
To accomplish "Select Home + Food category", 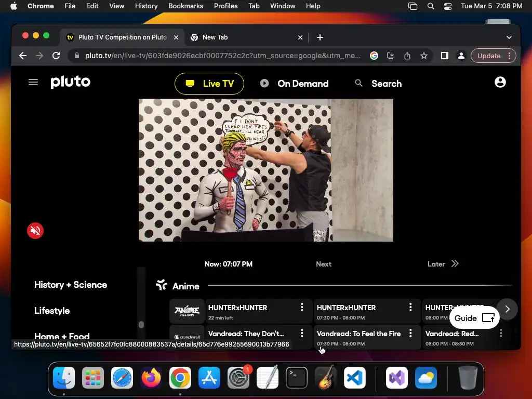I will [x=62, y=336].
